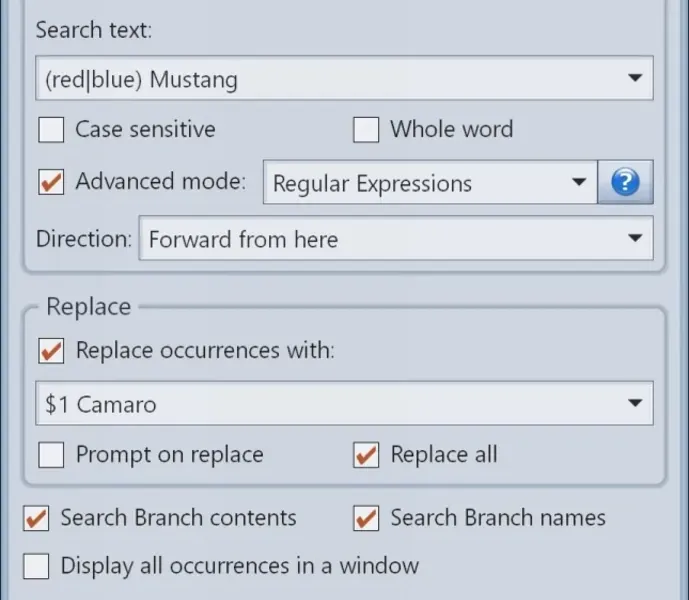Image resolution: width=689 pixels, height=600 pixels.
Task: Uncheck the Replace all checkbox
Action: [x=367, y=455]
